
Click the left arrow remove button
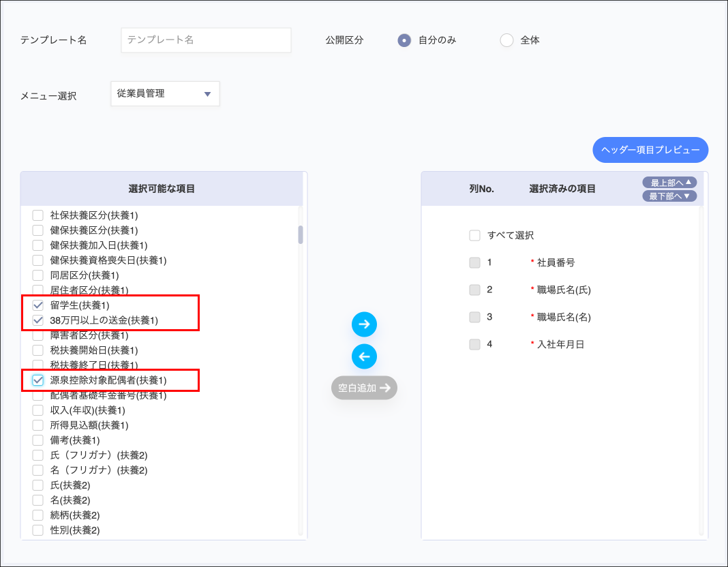pyautogui.click(x=364, y=356)
